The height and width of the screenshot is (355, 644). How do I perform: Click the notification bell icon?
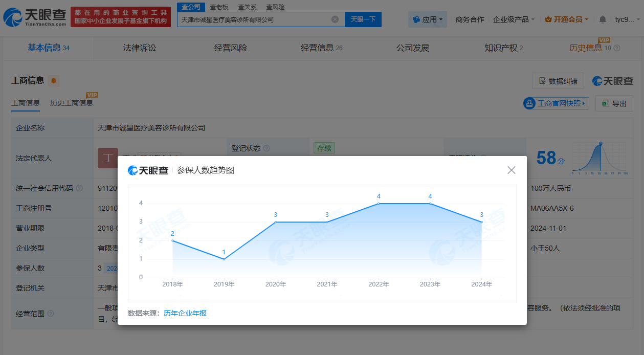click(x=603, y=19)
